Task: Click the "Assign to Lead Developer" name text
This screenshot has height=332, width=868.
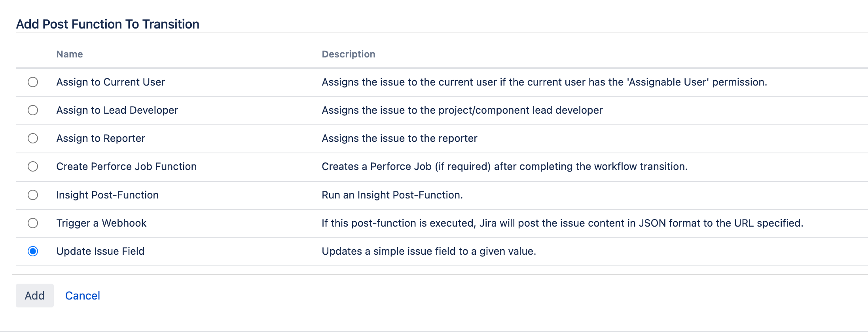Action: coord(117,110)
